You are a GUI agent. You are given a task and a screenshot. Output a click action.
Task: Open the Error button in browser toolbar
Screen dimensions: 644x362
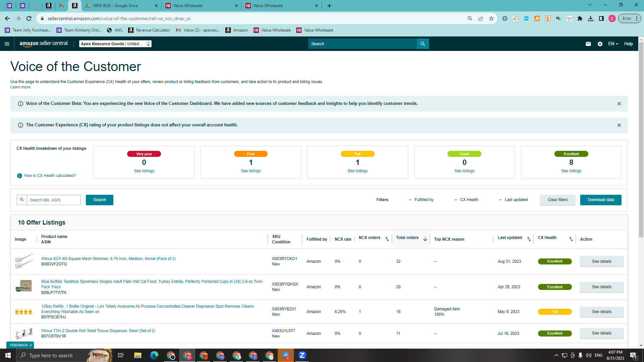coord(630,18)
